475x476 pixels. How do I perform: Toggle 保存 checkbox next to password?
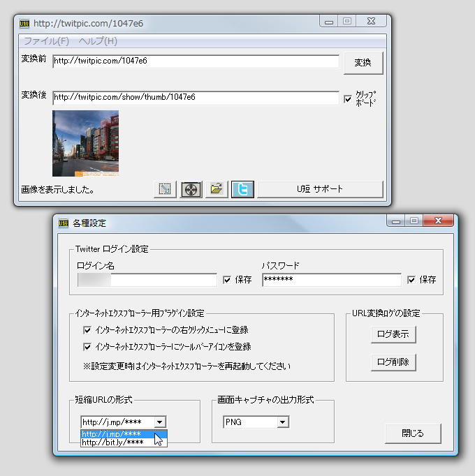click(411, 280)
